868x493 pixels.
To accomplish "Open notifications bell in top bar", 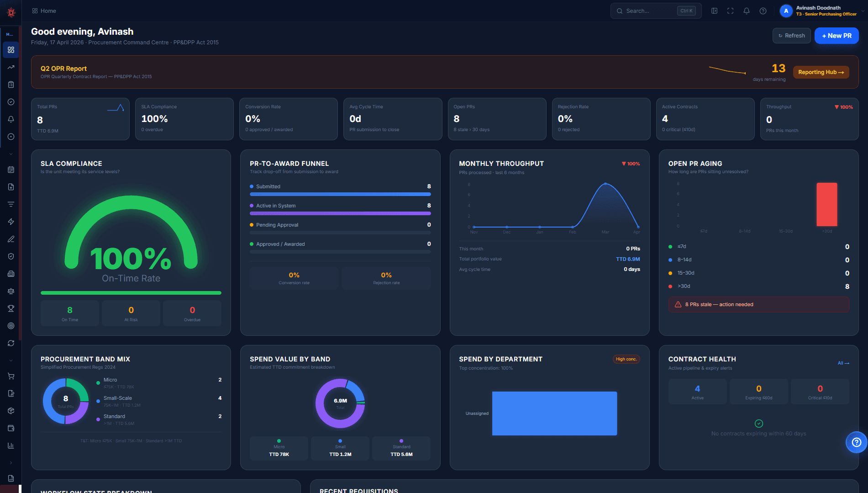I will pyautogui.click(x=747, y=11).
